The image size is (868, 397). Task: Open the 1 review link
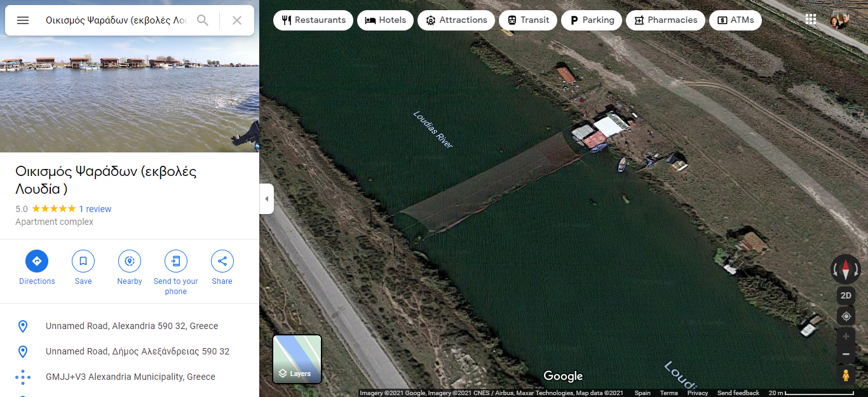point(95,209)
